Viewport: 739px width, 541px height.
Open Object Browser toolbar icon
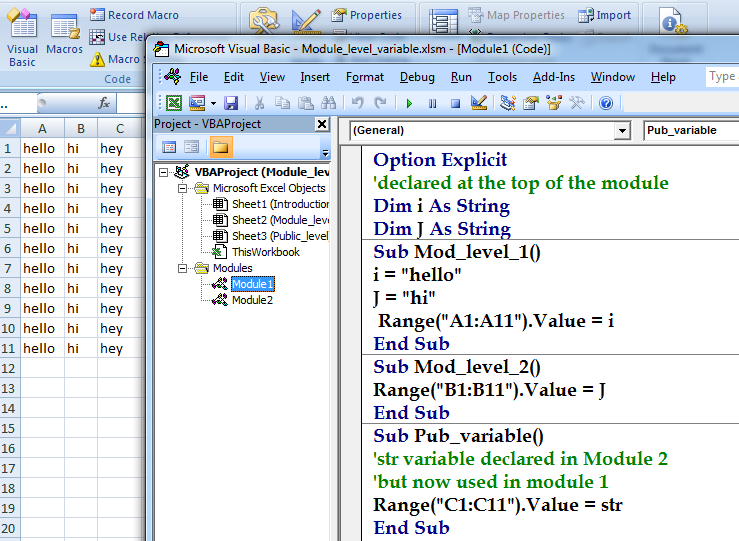[554, 103]
